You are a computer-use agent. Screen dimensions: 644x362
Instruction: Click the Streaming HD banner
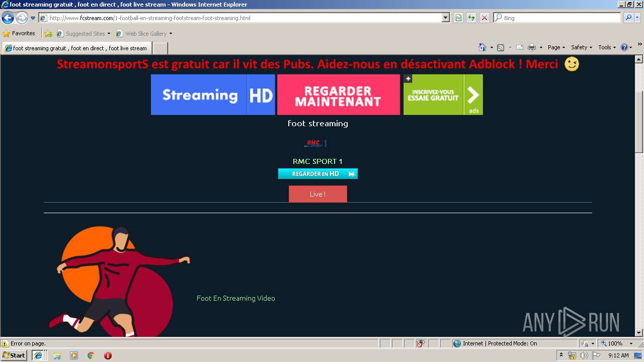pos(213,95)
